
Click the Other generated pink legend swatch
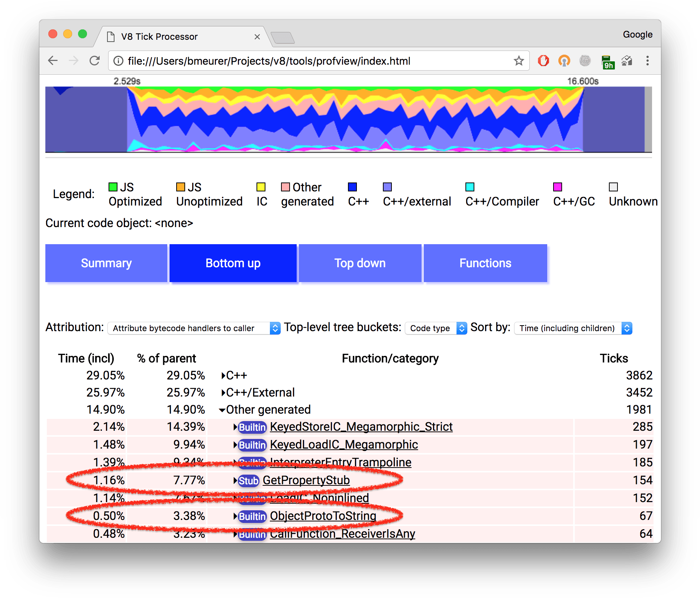(285, 187)
